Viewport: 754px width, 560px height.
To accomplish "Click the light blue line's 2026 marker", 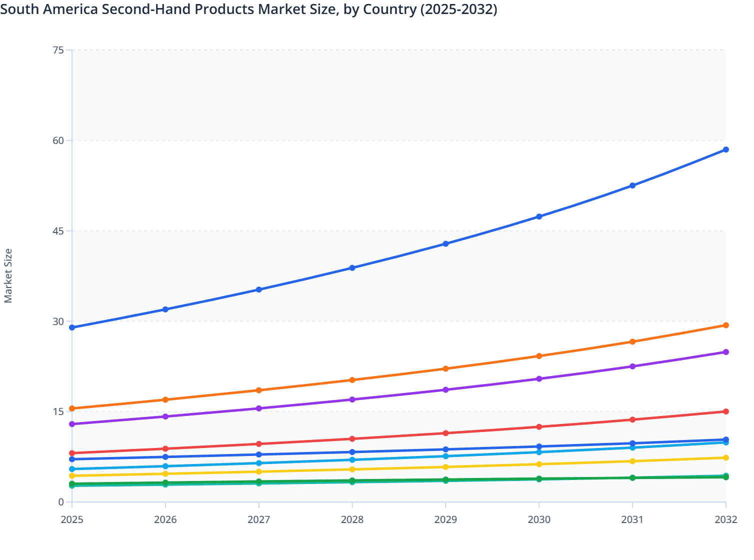I will [x=165, y=465].
